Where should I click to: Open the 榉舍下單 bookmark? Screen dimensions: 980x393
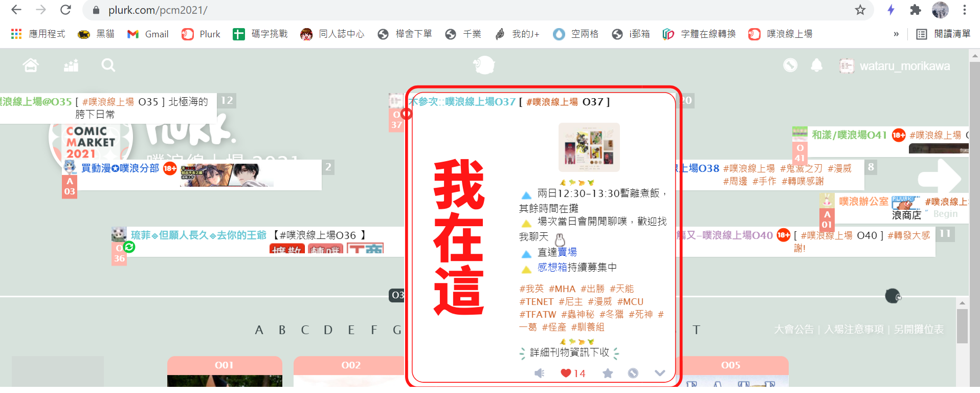click(405, 34)
